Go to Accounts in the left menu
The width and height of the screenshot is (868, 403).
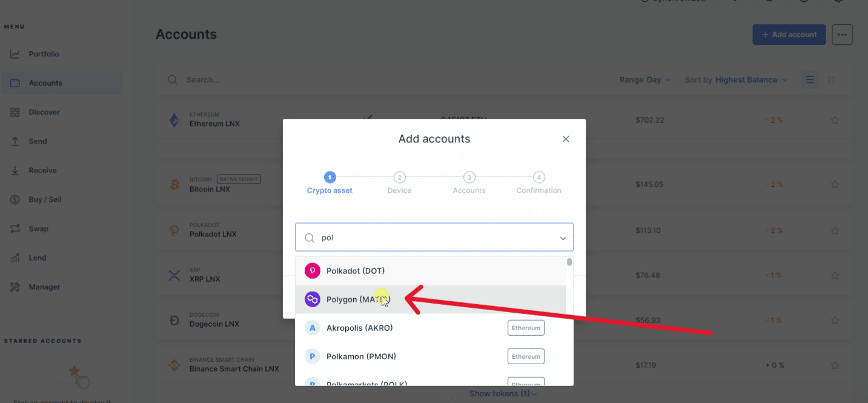(61, 83)
